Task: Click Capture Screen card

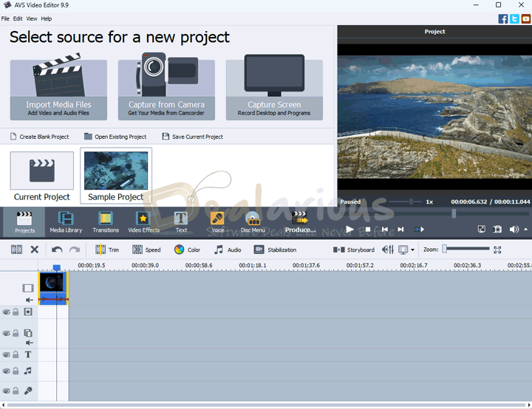Action: coord(274,89)
